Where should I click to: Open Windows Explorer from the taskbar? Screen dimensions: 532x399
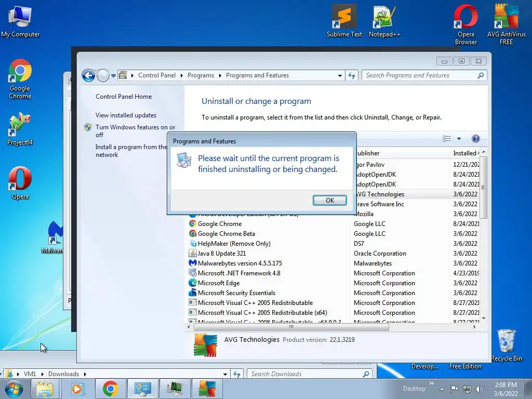[45, 389]
